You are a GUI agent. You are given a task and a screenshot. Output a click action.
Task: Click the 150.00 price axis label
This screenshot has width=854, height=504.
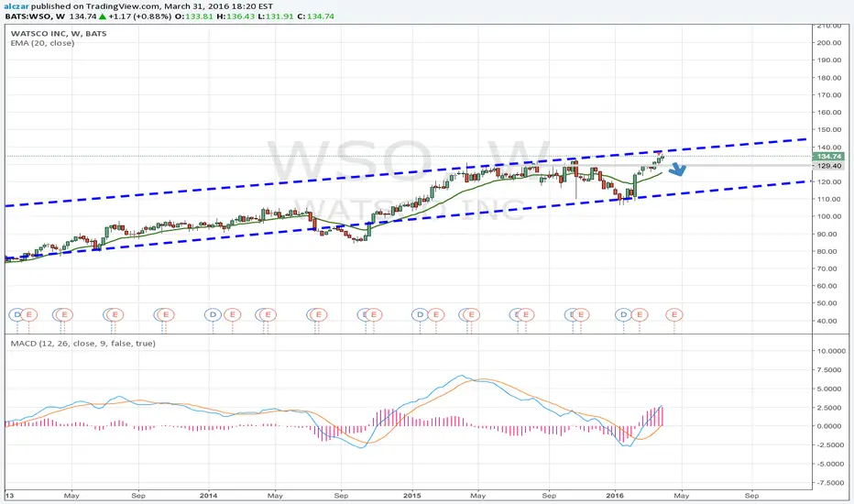coord(829,130)
